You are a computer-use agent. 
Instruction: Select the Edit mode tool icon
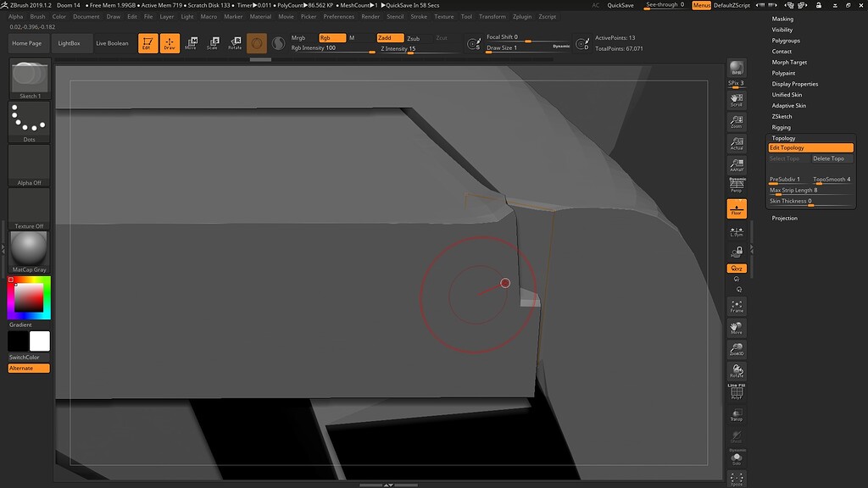click(x=149, y=42)
